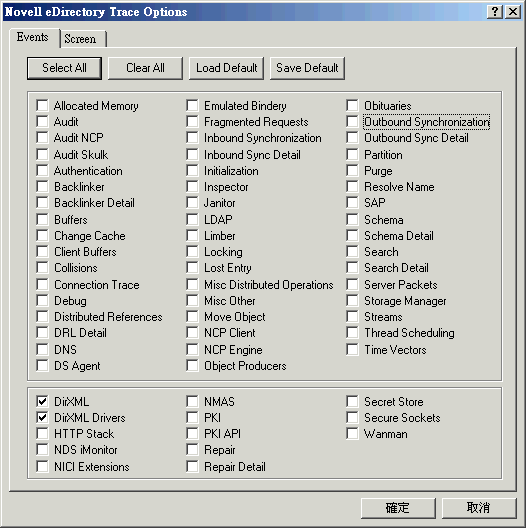526x528 pixels.
Task: Tick the Collisions checkbox
Action: point(42,268)
